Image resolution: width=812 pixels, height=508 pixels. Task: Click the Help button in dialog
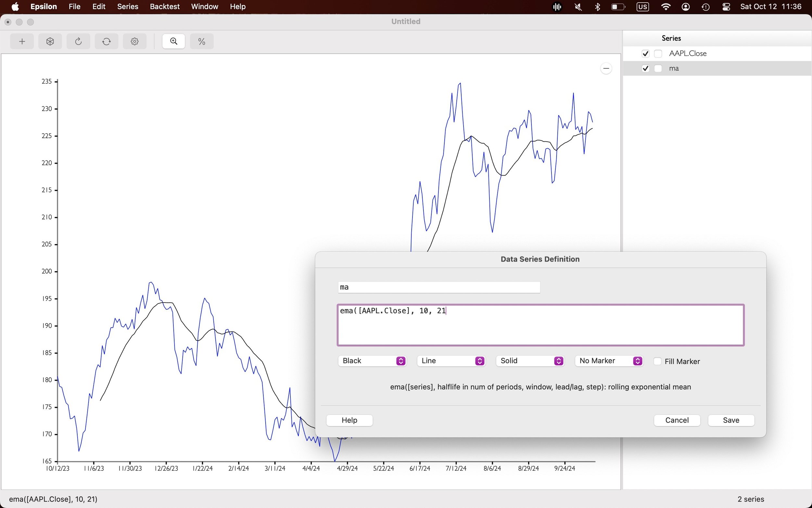tap(349, 420)
